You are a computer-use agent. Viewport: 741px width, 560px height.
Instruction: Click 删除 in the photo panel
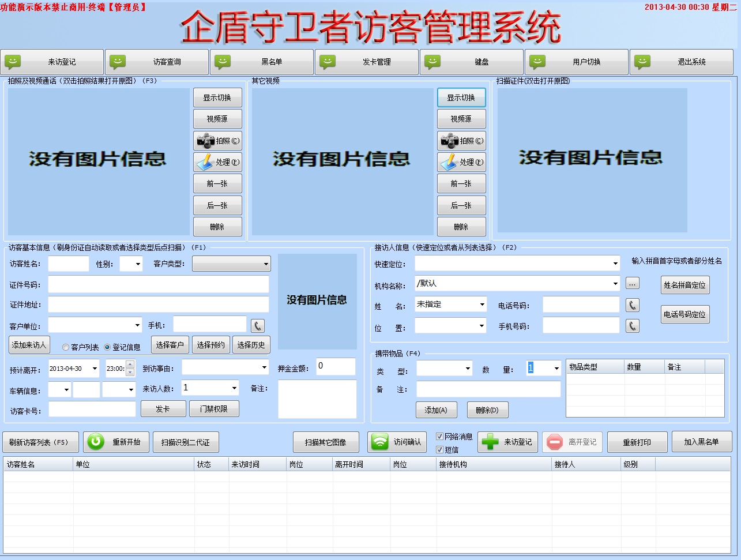(217, 227)
